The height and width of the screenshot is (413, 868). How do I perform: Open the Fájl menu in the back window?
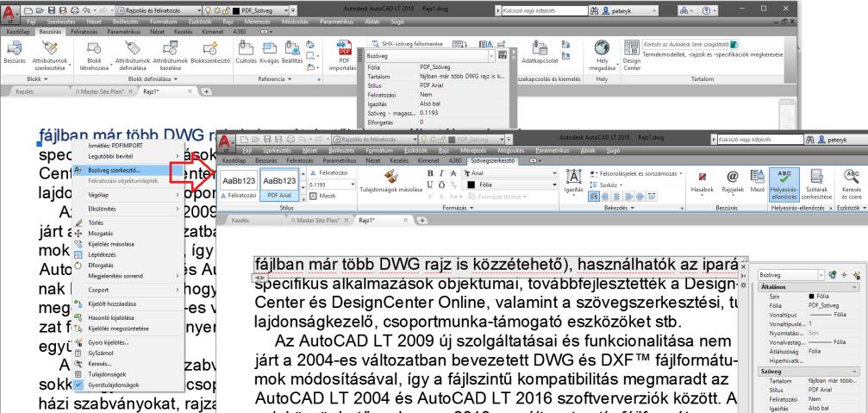(32, 22)
